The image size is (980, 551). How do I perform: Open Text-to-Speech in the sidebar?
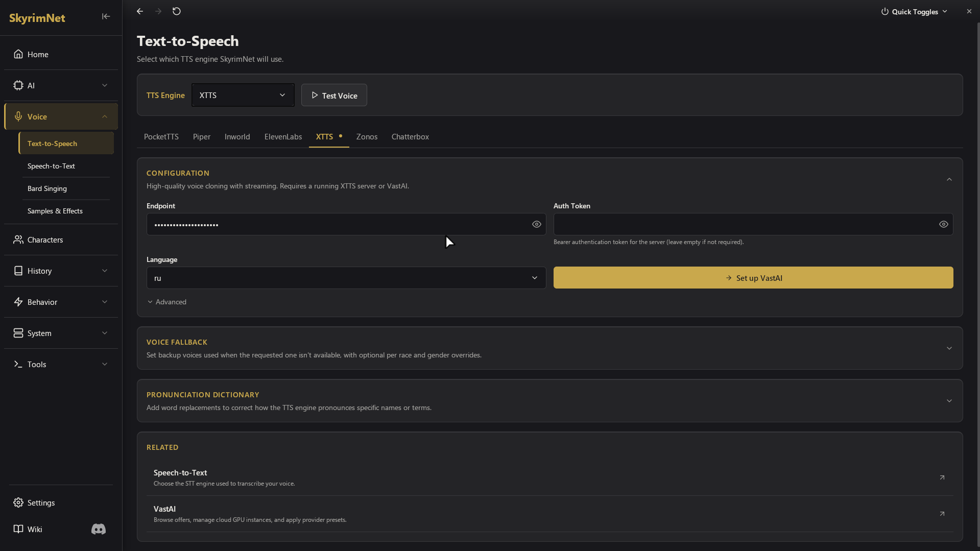pos(66,143)
